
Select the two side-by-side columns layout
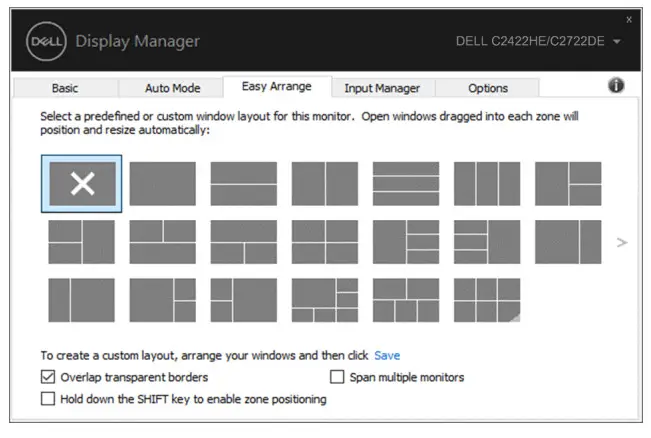(324, 183)
